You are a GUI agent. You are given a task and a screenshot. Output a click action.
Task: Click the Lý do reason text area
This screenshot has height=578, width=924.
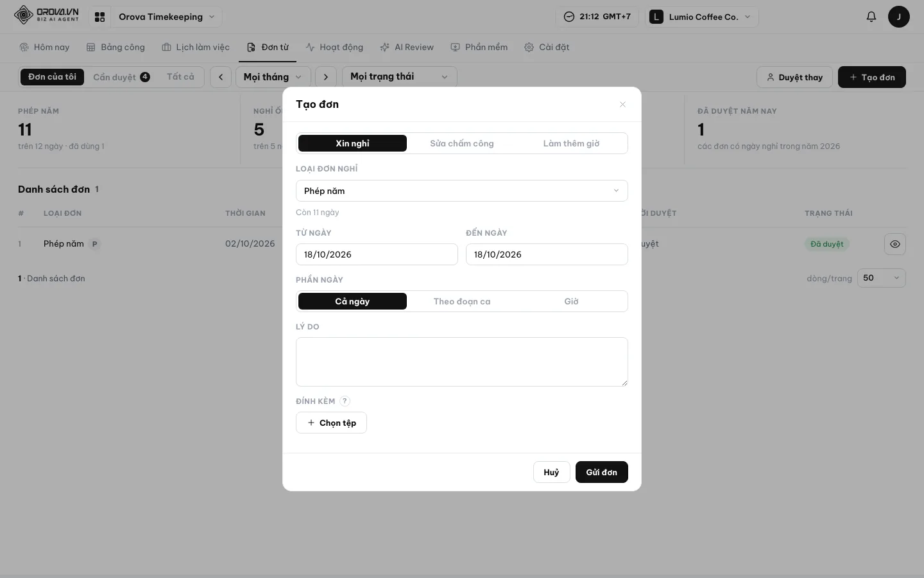tap(462, 362)
